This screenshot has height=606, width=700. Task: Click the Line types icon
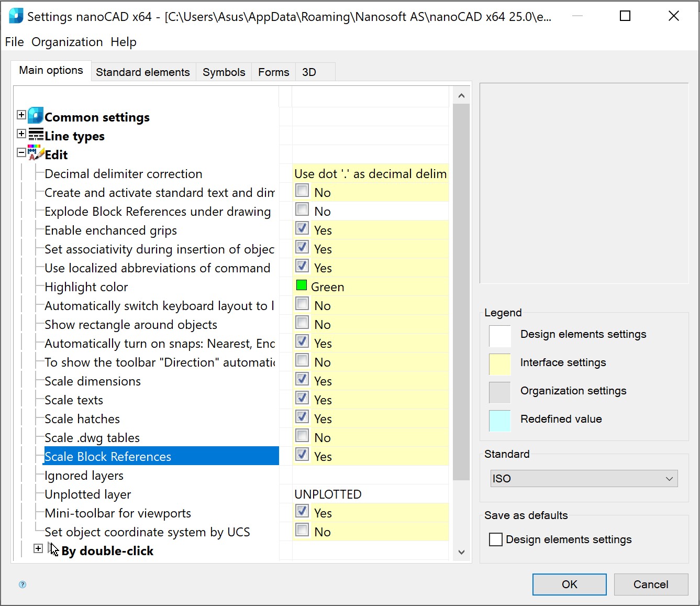(x=36, y=135)
